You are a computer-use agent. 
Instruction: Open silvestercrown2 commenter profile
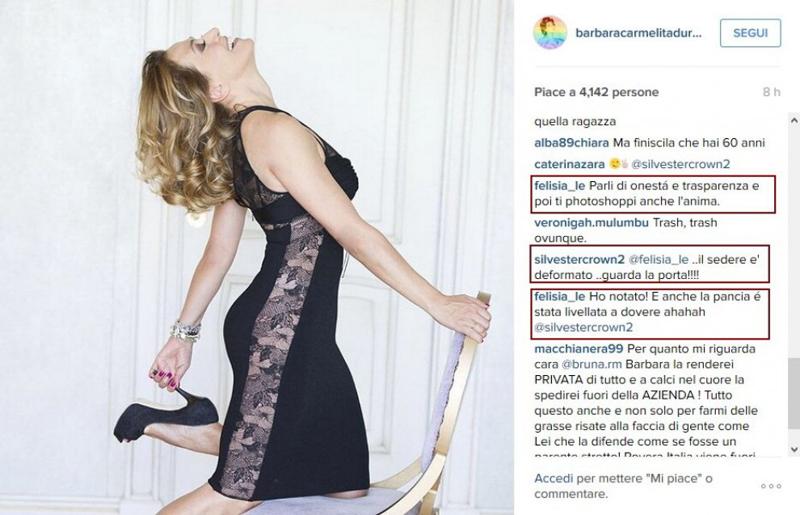579,259
